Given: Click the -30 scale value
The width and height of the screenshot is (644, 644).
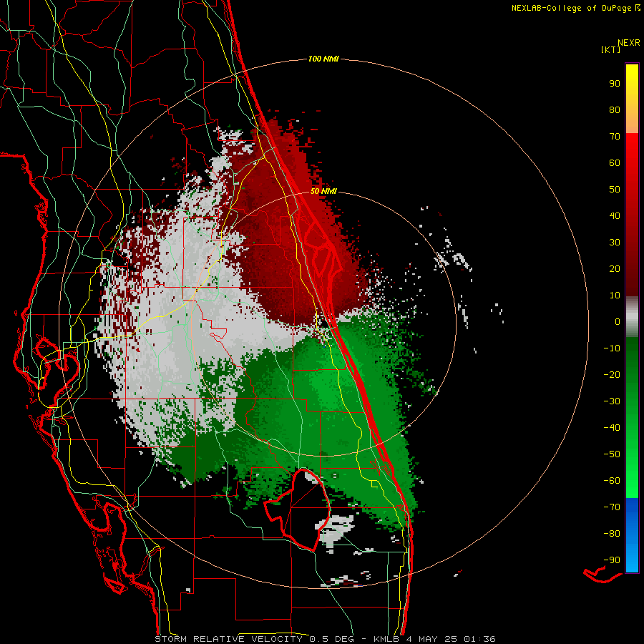Looking at the screenshot, I should tap(612, 401).
